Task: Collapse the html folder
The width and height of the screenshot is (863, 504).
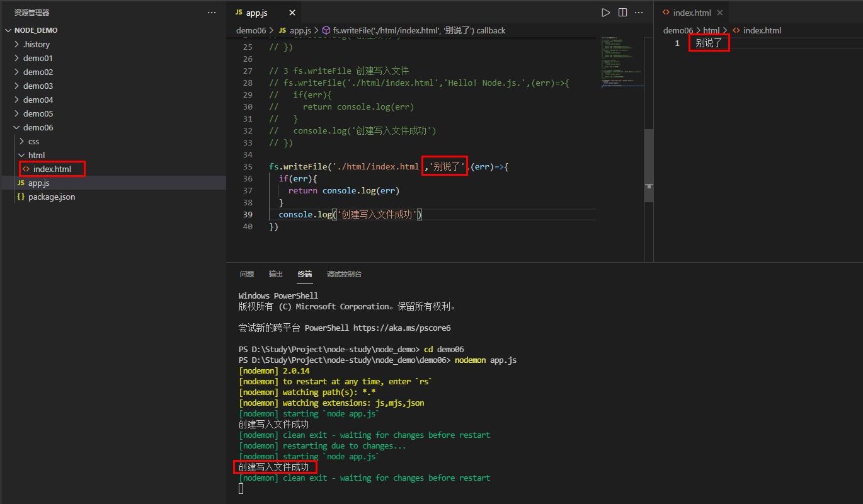Action: (37, 155)
